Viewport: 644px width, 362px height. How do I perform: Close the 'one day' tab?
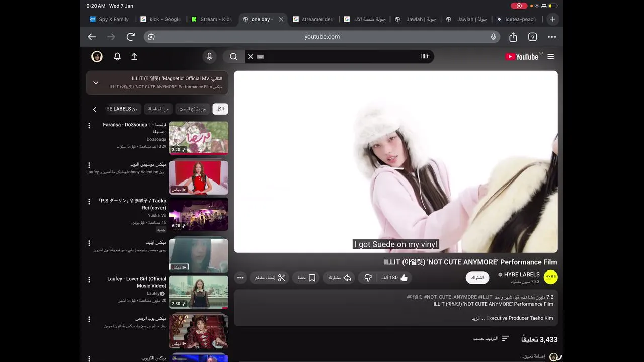tap(281, 19)
